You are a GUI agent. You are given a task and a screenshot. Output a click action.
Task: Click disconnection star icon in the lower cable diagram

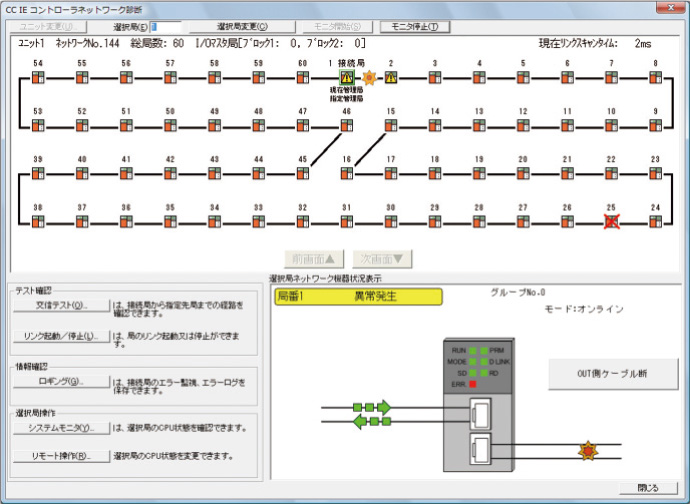(586, 451)
